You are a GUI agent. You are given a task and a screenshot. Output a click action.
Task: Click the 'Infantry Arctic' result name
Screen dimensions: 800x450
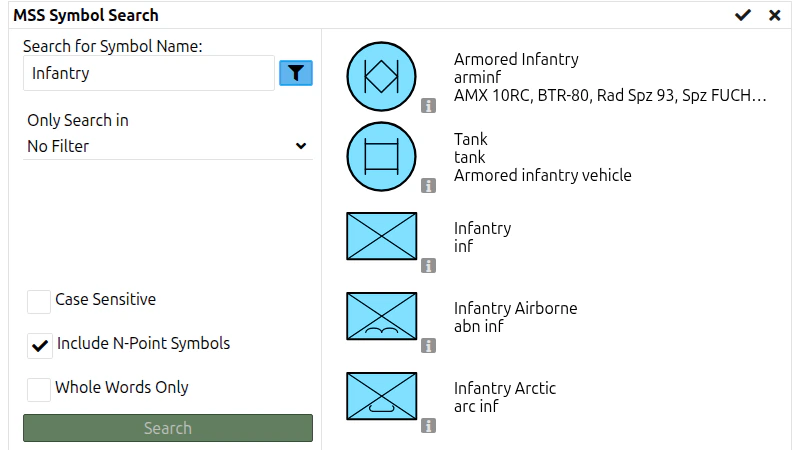pyautogui.click(x=505, y=388)
